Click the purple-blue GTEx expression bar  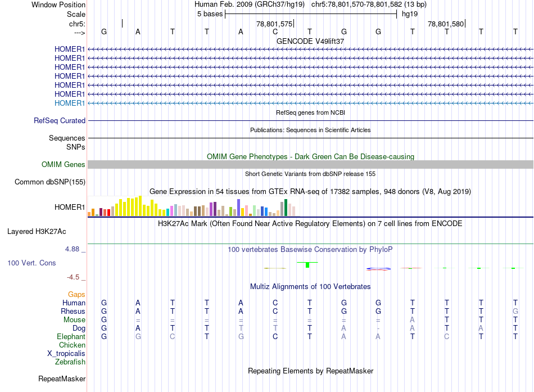click(x=239, y=208)
